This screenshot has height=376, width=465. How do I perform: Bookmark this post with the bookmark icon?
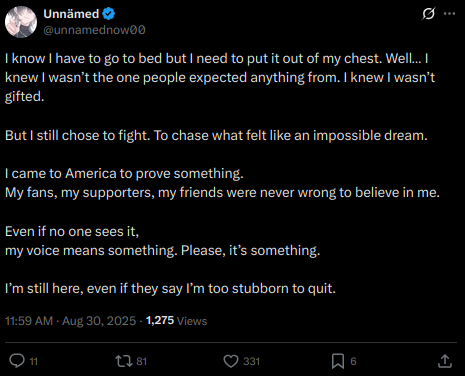[x=338, y=361]
